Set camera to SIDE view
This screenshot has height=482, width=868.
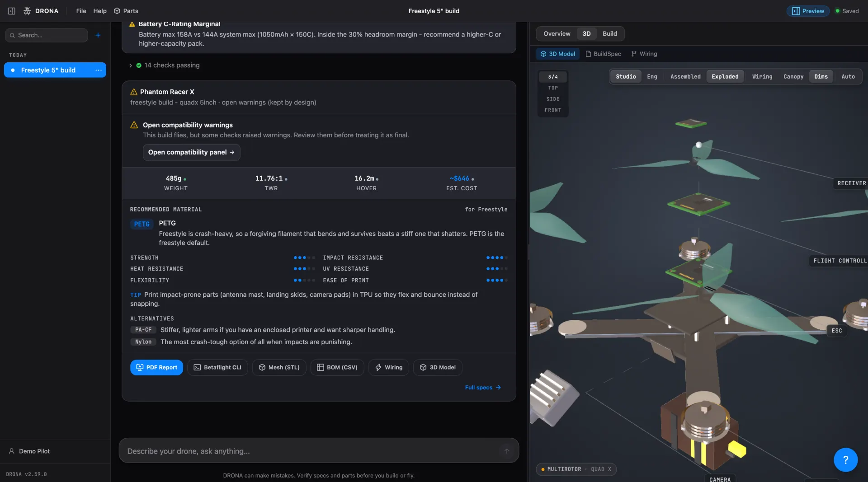553,99
